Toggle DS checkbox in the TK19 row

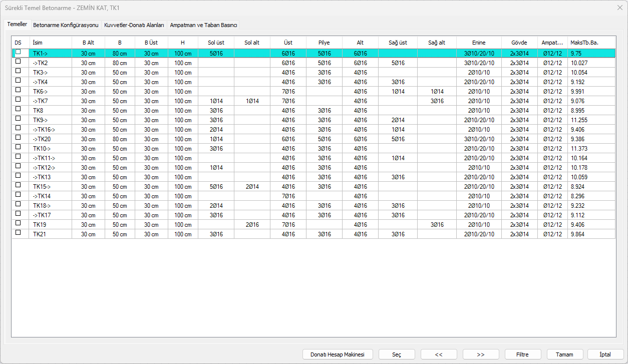point(19,224)
